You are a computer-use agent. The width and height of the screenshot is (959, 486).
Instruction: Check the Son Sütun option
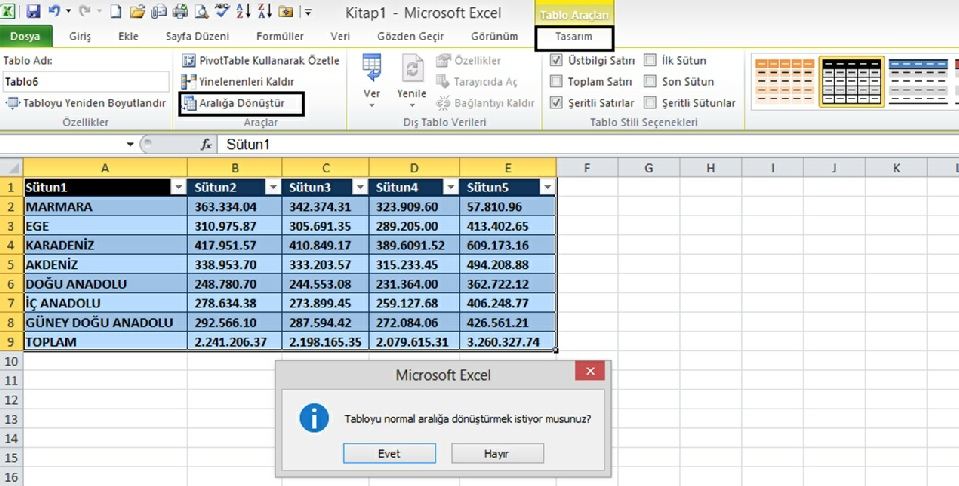click(x=650, y=81)
